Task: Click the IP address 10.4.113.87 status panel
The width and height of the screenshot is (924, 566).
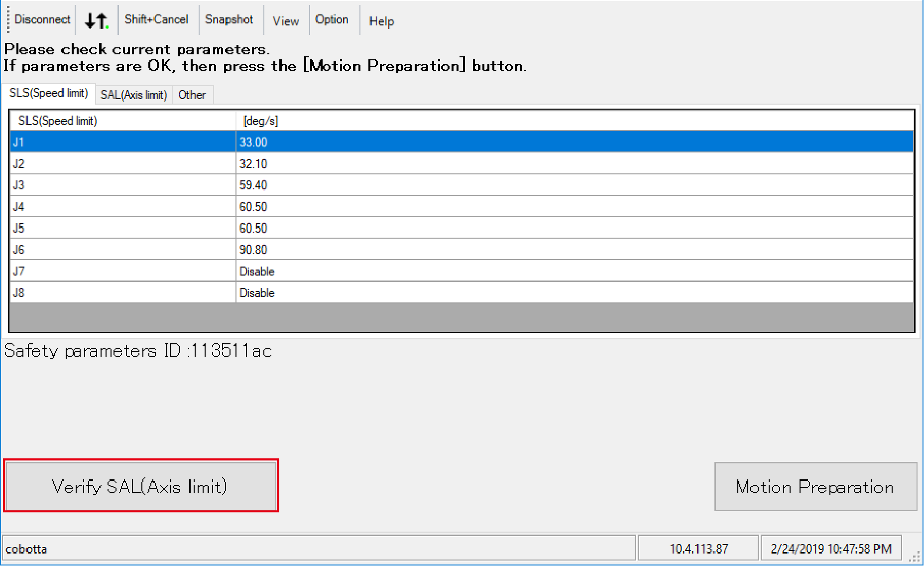Action: (698, 549)
